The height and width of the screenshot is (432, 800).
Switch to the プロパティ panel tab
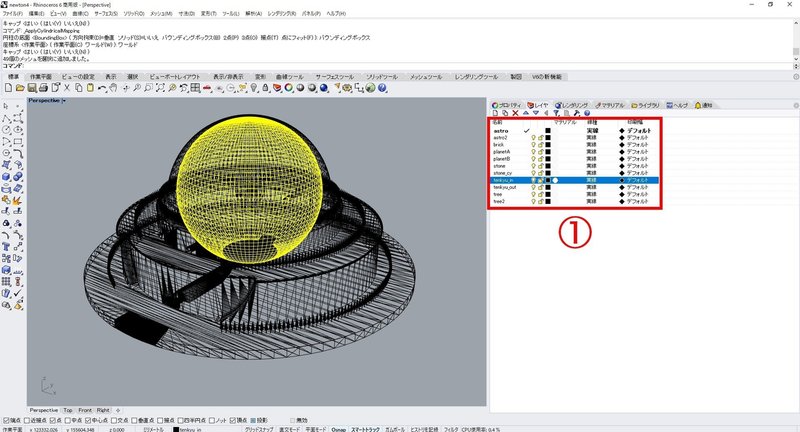tap(506, 106)
